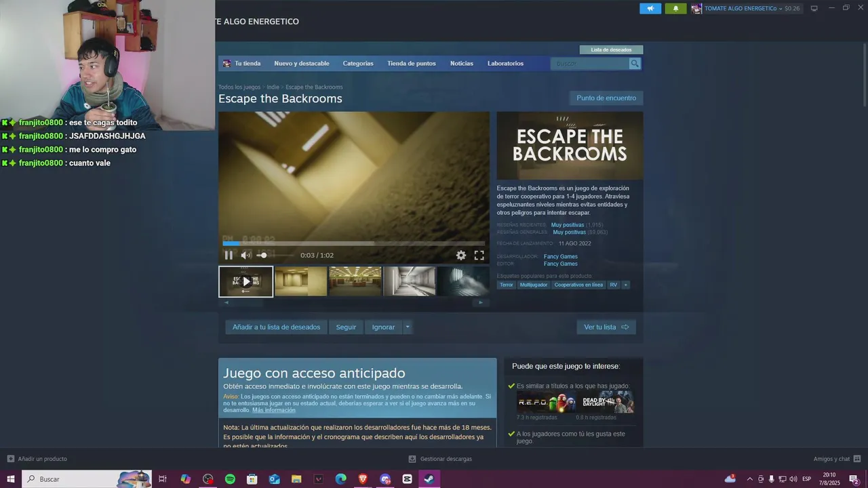Expand the trailer to fullscreen

click(x=479, y=256)
